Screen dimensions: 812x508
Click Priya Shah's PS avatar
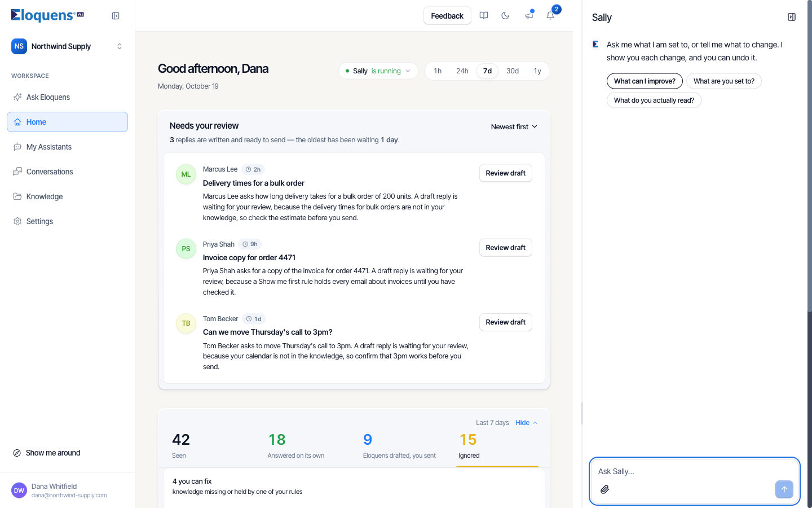coord(186,249)
